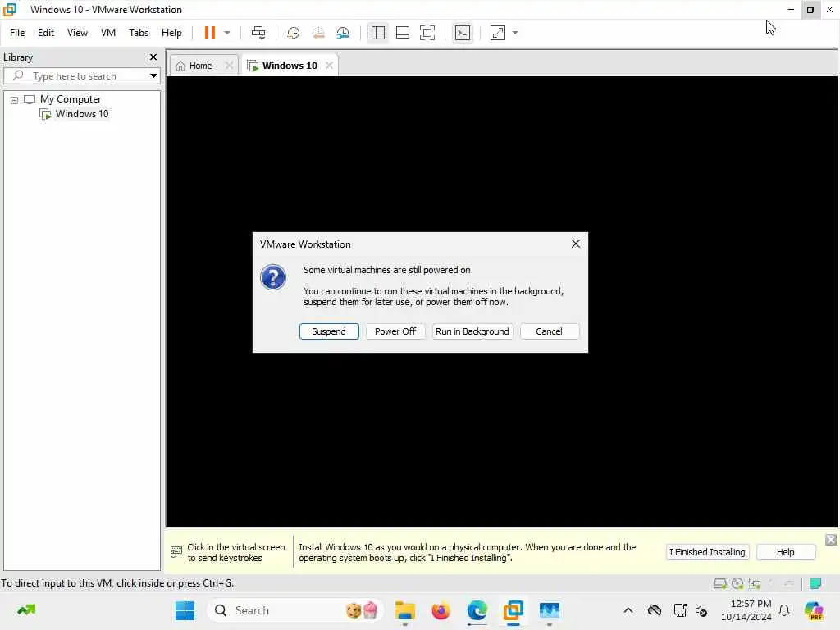
Task: Choose Run in Background
Action: pos(472,331)
